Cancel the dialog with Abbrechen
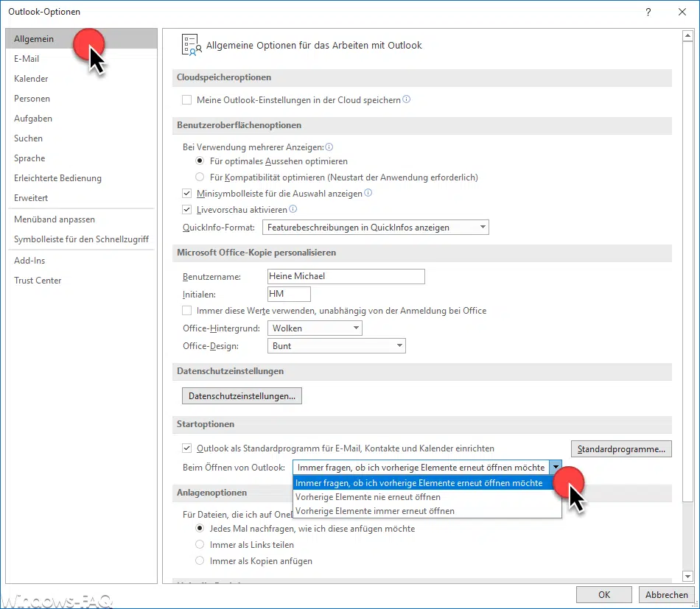The height and width of the screenshot is (609, 700). pyautogui.click(x=667, y=594)
